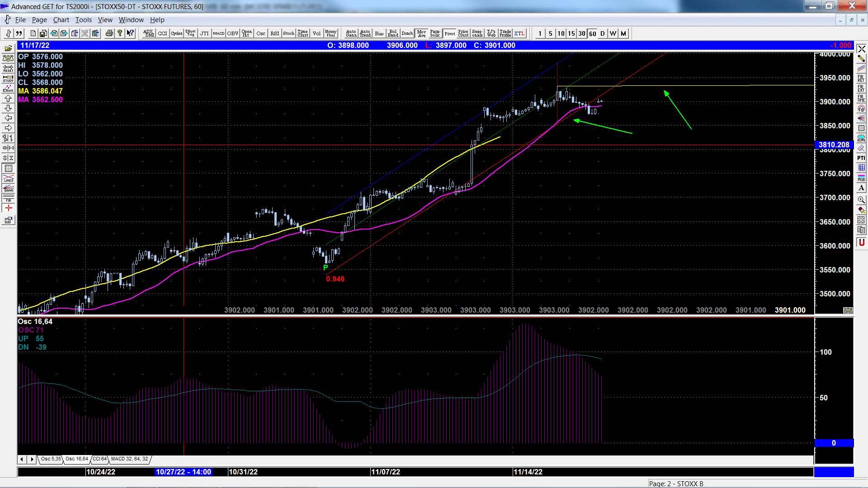868x488 pixels.
Task: Toggle the Stochastic study button
Action: pyautogui.click(x=289, y=33)
